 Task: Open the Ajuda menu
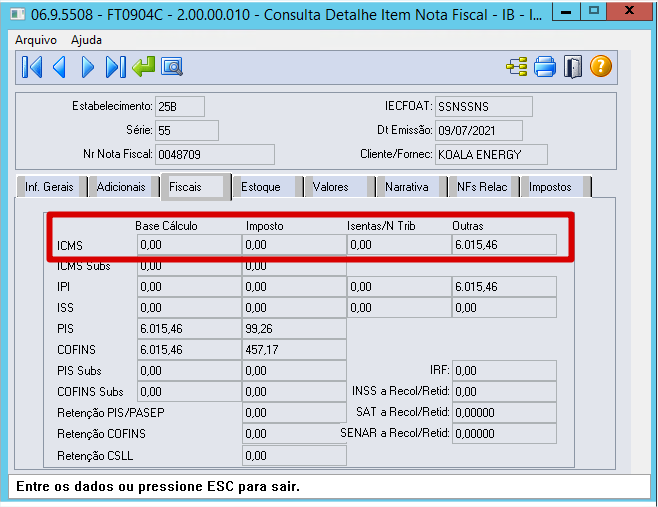(x=86, y=40)
